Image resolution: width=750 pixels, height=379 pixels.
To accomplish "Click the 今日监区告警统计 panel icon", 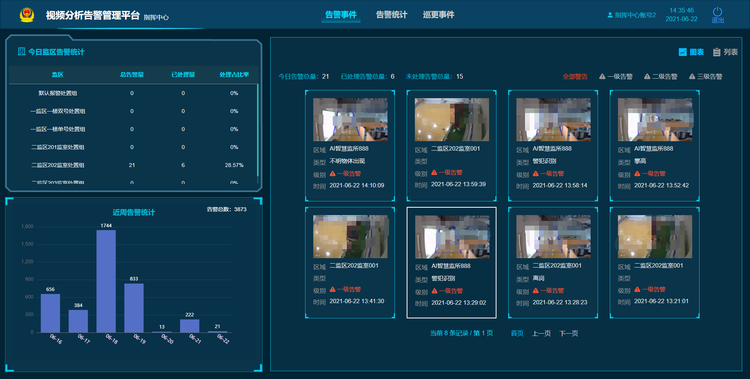I will click(x=22, y=51).
